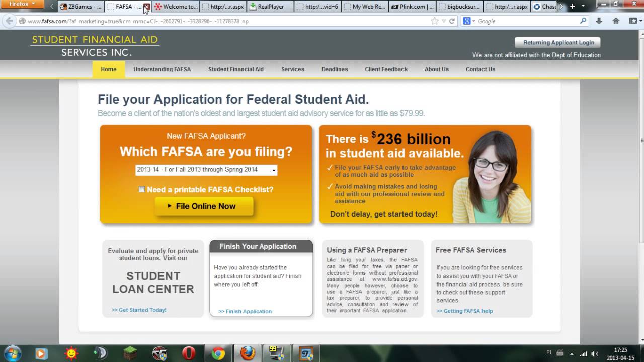
Task: Reload the page
Action: pyautogui.click(x=452, y=21)
